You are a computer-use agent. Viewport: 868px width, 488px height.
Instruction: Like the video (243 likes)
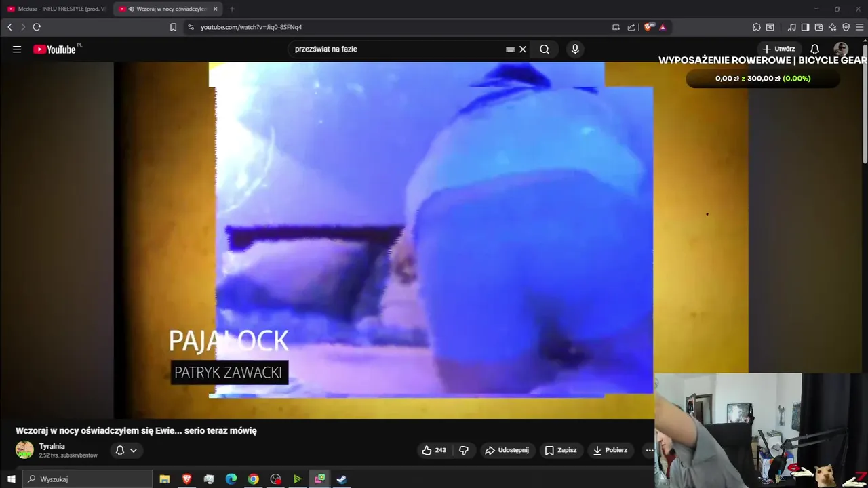(x=434, y=450)
